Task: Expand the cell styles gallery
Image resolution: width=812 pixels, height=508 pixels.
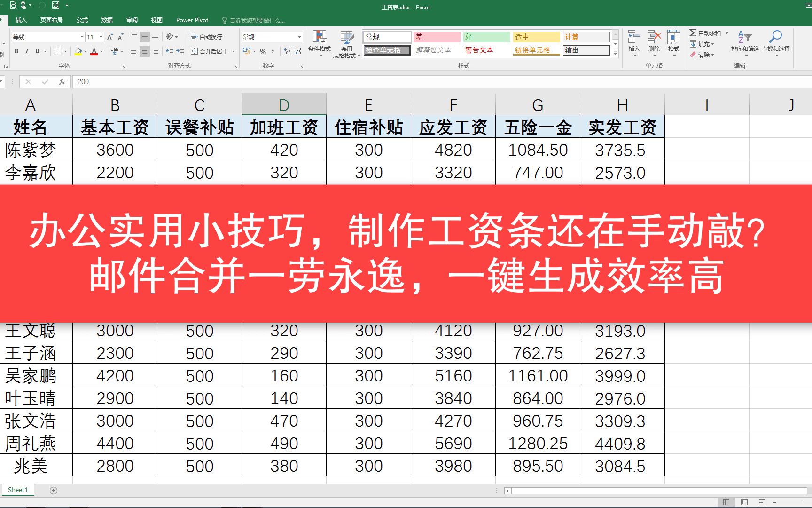Action: pyautogui.click(x=616, y=54)
